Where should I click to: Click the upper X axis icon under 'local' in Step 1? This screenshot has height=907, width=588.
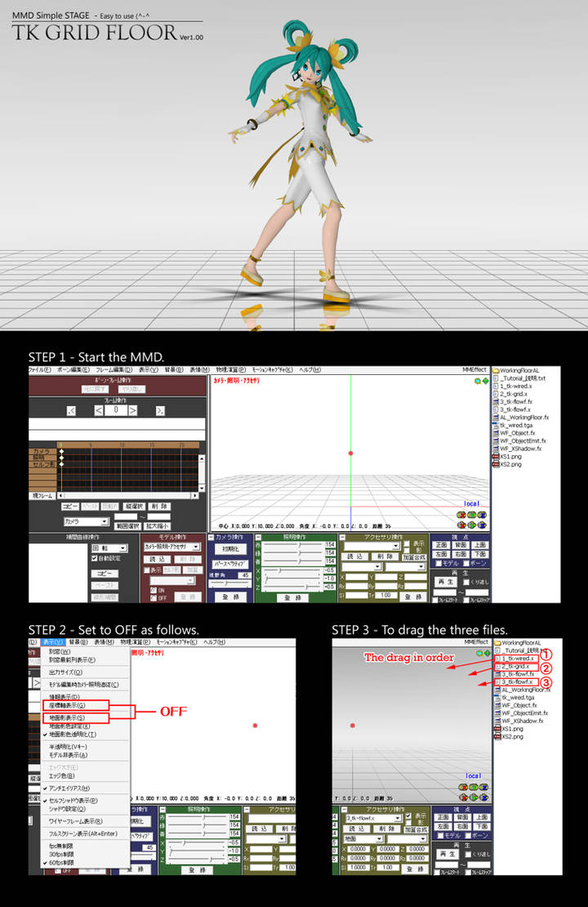pyautogui.click(x=461, y=515)
